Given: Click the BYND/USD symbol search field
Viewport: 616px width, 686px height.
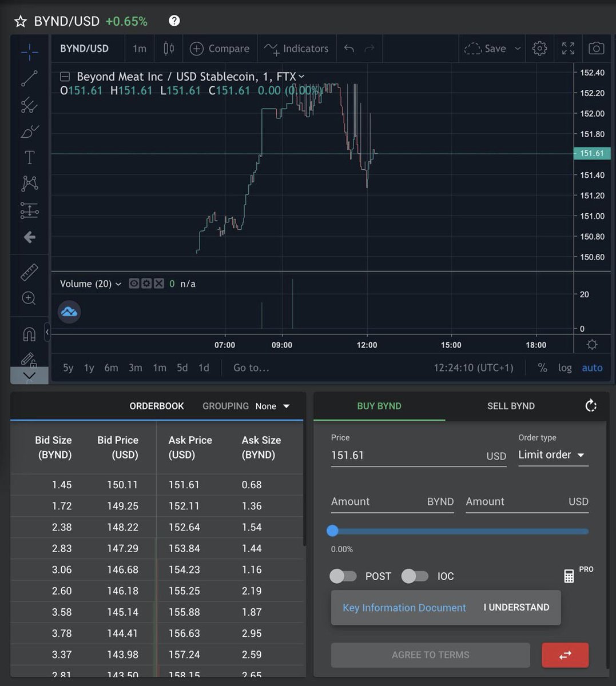Looking at the screenshot, I should [x=85, y=49].
